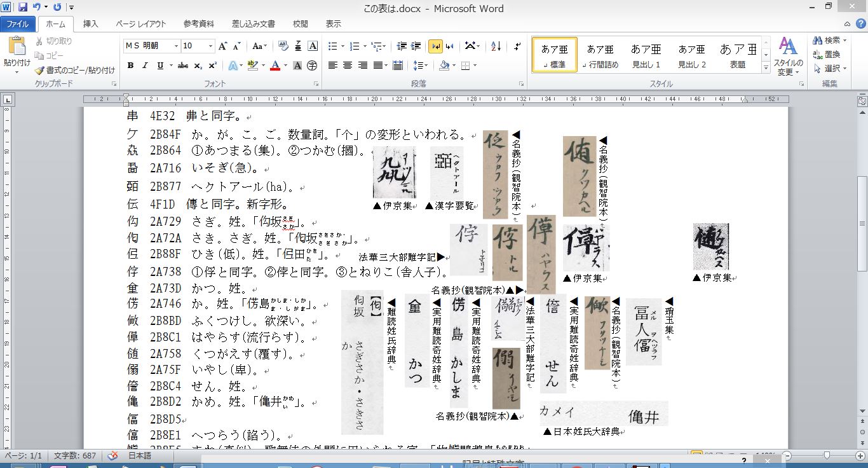Image resolution: width=868 pixels, height=468 pixels.
Task: Toggle Center paragraph alignment
Action: pos(348,65)
